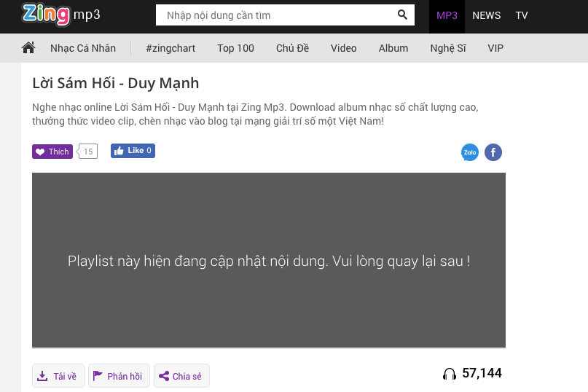Open the home icon in navigation
This screenshot has width=588, height=392.
pyautogui.click(x=28, y=48)
